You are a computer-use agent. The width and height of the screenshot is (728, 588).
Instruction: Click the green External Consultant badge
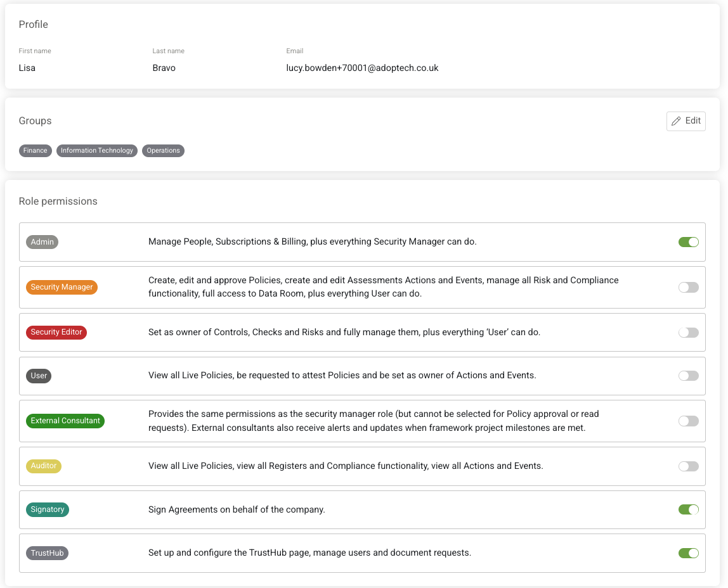tap(65, 421)
